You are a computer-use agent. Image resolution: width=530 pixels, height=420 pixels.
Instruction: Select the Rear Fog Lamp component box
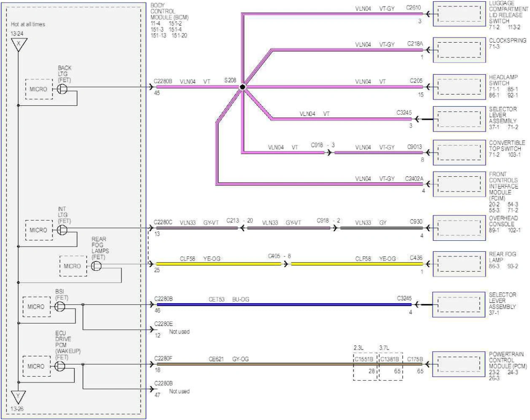tap(459, 264)
